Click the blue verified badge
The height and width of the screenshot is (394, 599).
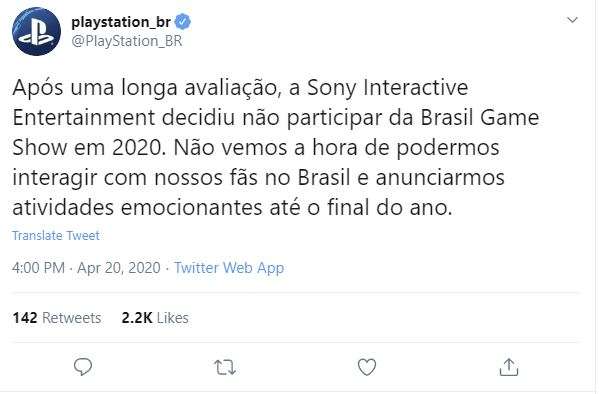click(183, 21)
